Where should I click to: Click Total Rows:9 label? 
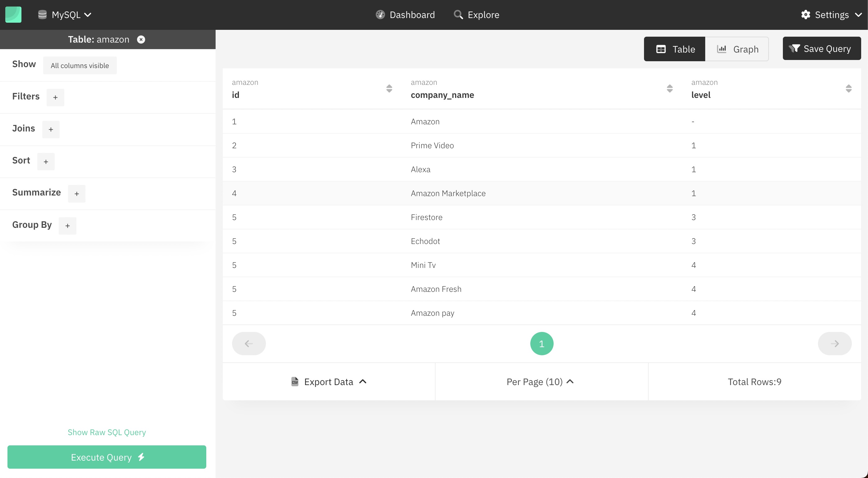coord(754,382)
